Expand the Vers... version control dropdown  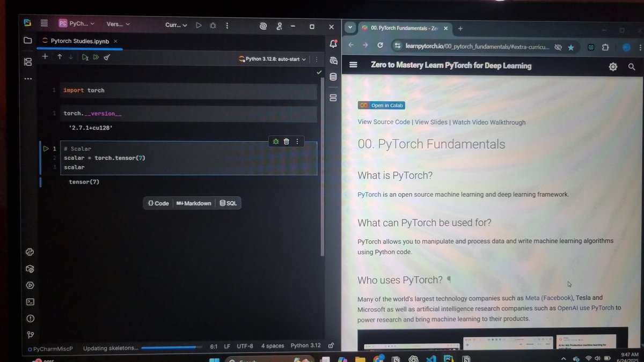click(x=118, y=24)
